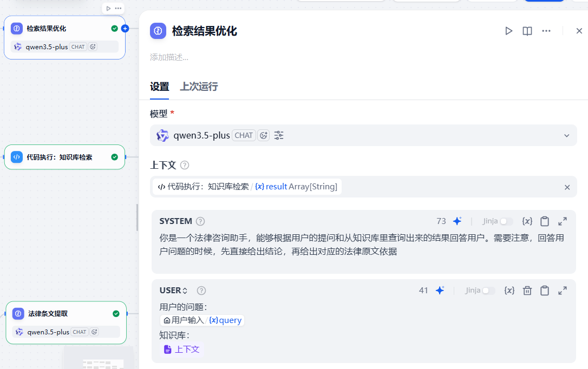
Task: Click the 检索结果优化 panel title
Action: 204,31
